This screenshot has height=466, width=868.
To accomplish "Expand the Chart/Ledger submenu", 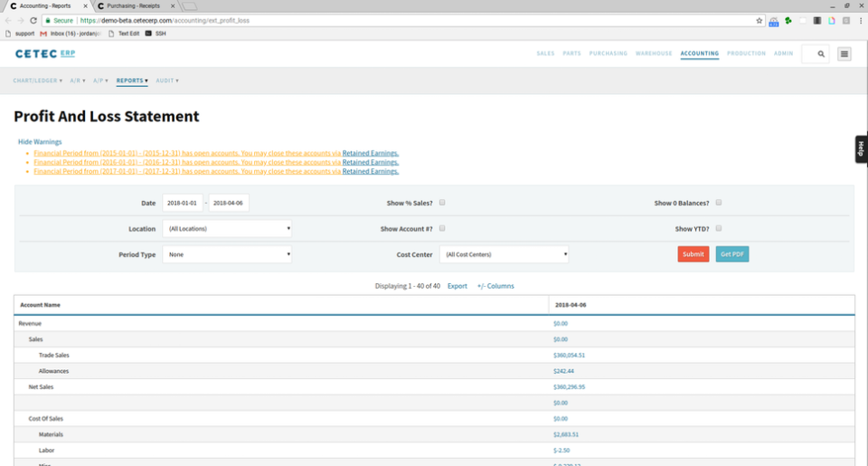I will (x=38, y=81).
